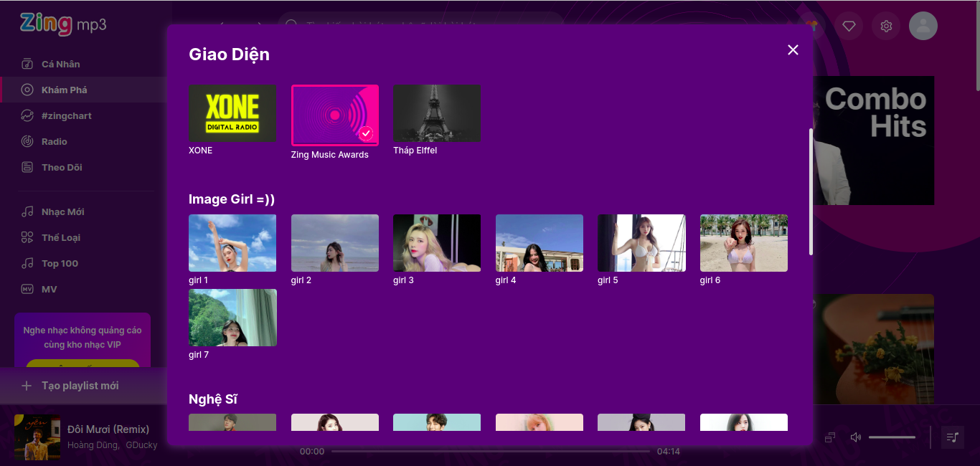Click the 04:14 duration text
980x466 pixels.
669,452
